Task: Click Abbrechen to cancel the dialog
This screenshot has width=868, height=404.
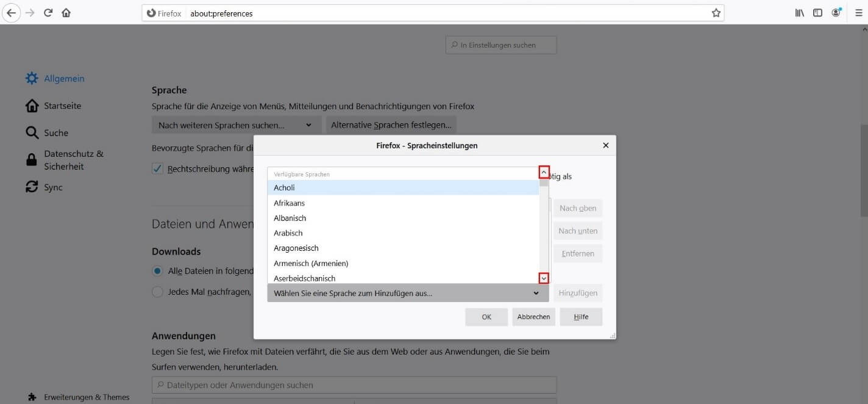Action: coord(533,317)
